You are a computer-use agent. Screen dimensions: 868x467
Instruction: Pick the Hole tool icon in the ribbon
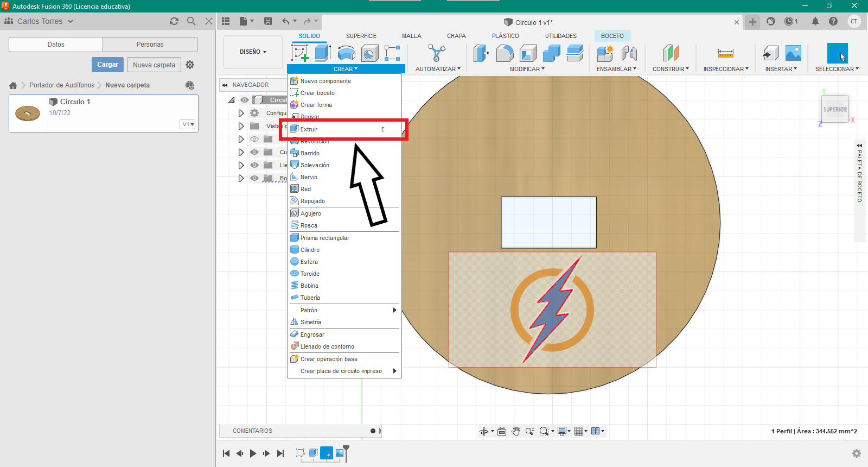pos(369,53)
